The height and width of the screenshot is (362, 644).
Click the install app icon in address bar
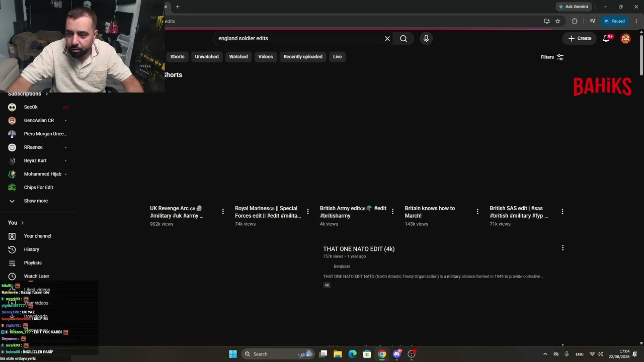tap(547, 21)
